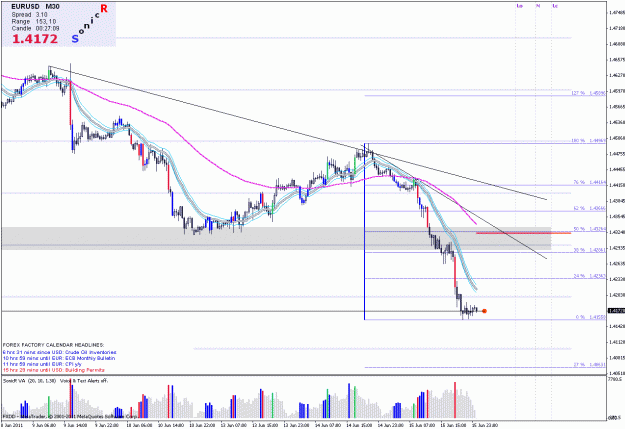This screenshot has height=429, width=625.
Task: Click the SonicR logo letters
Action: (90, 23)
